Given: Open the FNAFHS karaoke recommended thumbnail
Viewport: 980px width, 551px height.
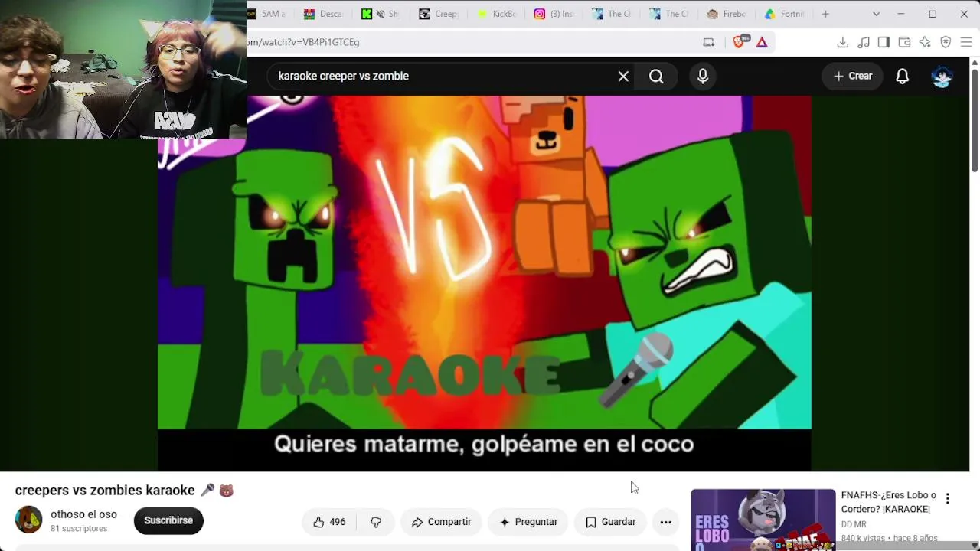Looking at the screenshot, I should point(763,520).
